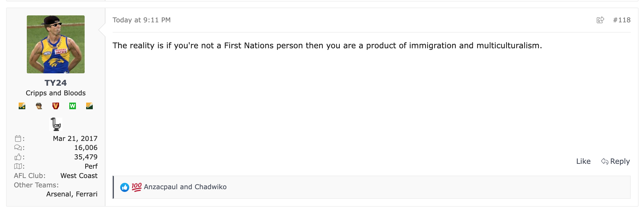Click the last quill badge icon
The height and width of the screenshot is (210, 644).
point(89,106)
